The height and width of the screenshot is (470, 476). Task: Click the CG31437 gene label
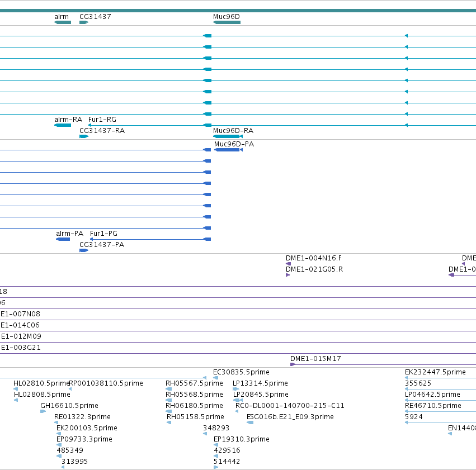point(95,17)
